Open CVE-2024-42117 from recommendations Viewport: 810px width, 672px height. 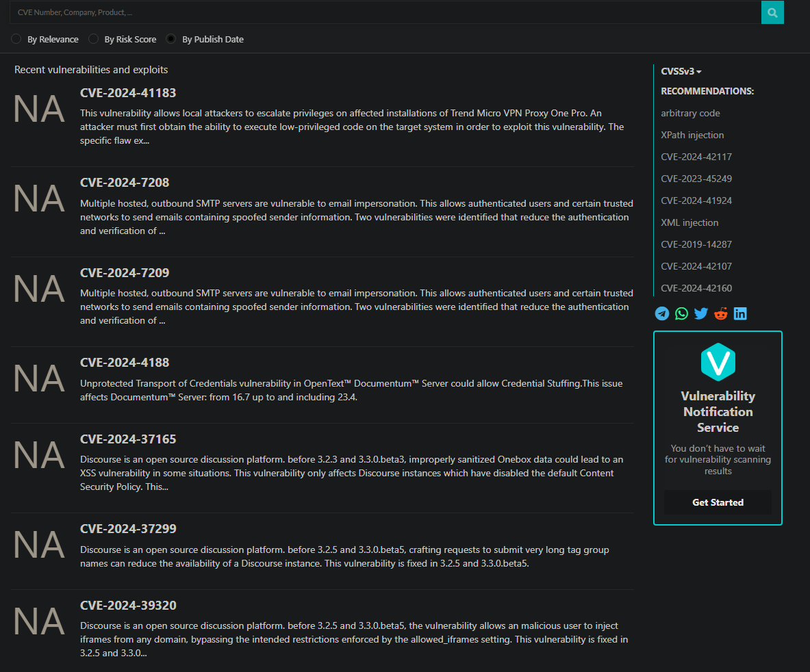696,157
